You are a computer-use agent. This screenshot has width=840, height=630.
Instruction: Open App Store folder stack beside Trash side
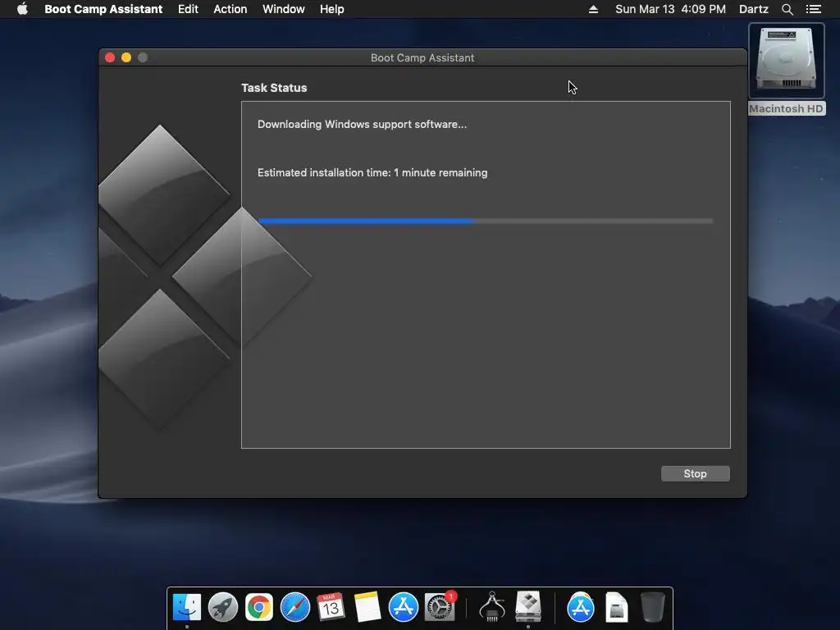pos(580,607)
